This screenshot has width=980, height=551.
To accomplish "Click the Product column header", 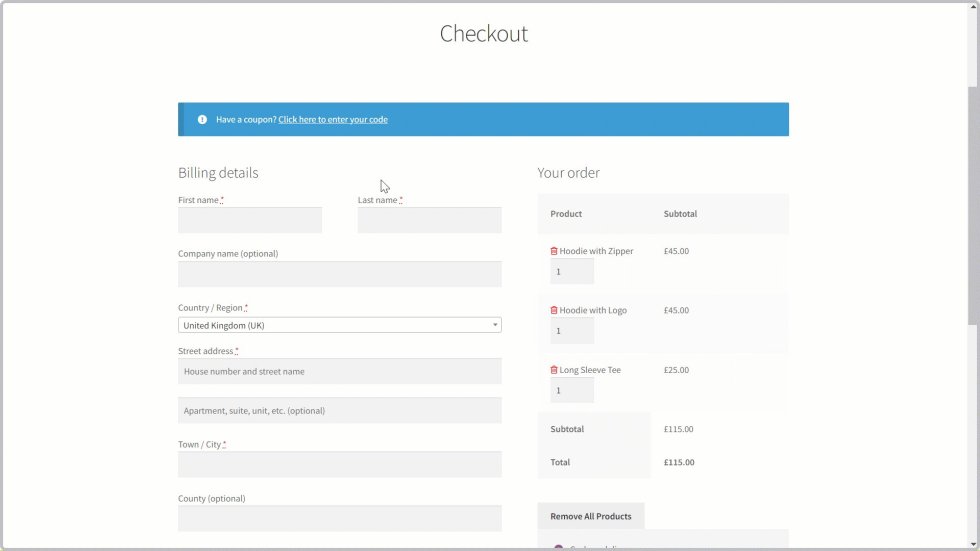I will click(x=566, y=214).
